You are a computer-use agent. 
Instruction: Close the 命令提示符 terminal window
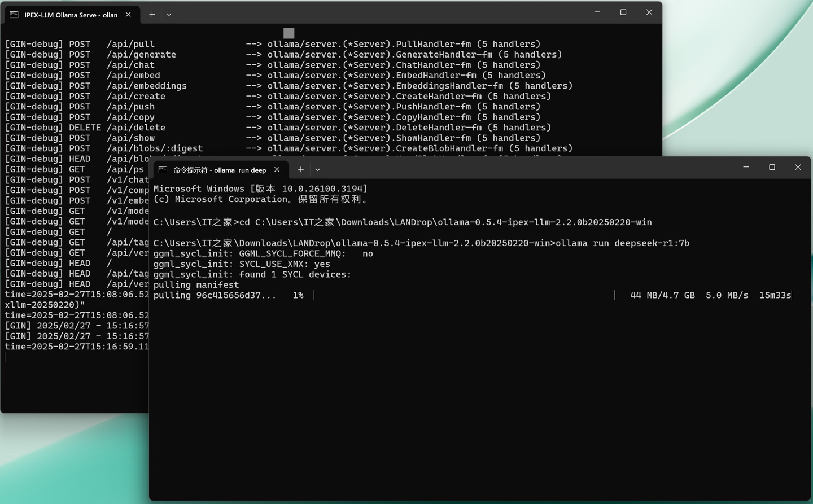(x=798, y=167)
